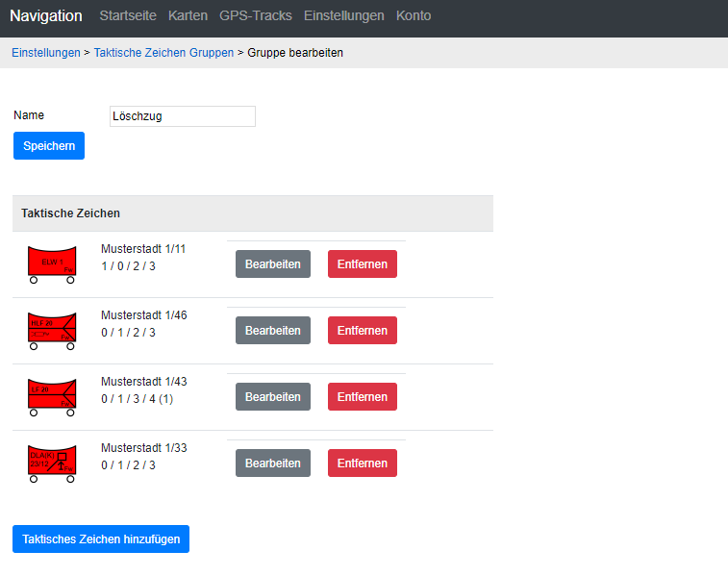Follow the Taktische Zeichen Gruppen breadcrumb link
728x576 pixels.
163,53
